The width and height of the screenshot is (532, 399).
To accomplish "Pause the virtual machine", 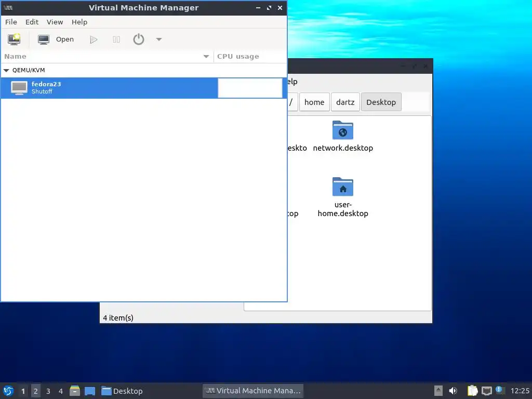I will (116, 39).
